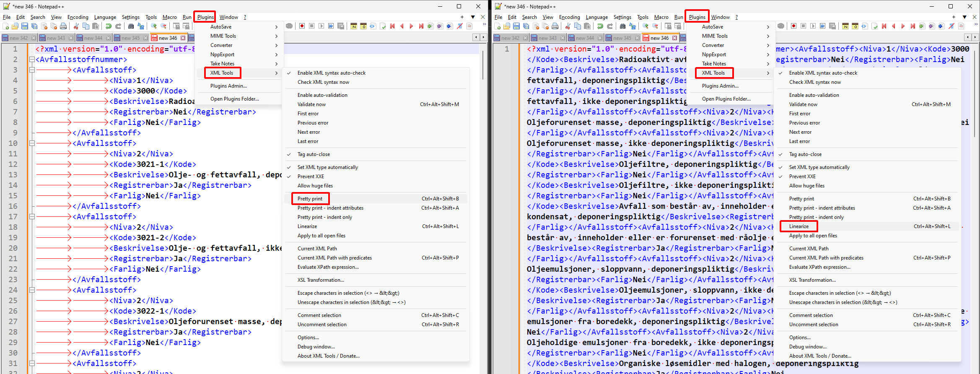The height and width of the screenshot is (374, 980).
Task: Close the new 345 tab in left window
Action: [145, 38]
